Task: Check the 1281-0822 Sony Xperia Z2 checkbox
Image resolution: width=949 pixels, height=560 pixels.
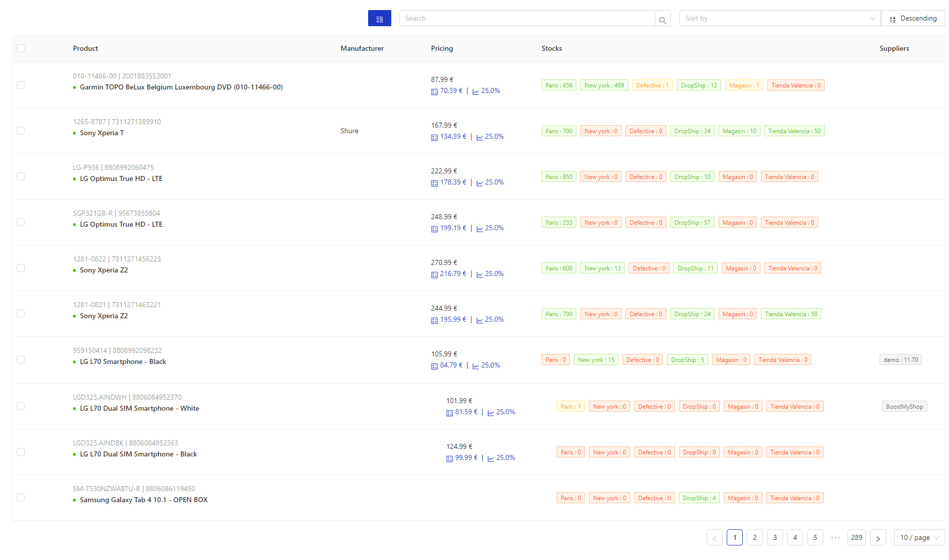Action: click(21, 268)
